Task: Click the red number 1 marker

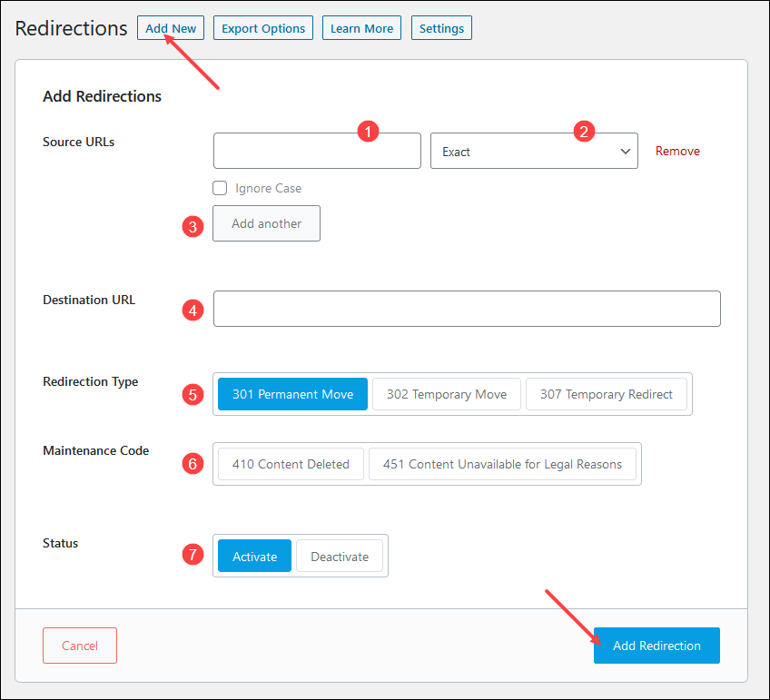Action: pos(367,131)
